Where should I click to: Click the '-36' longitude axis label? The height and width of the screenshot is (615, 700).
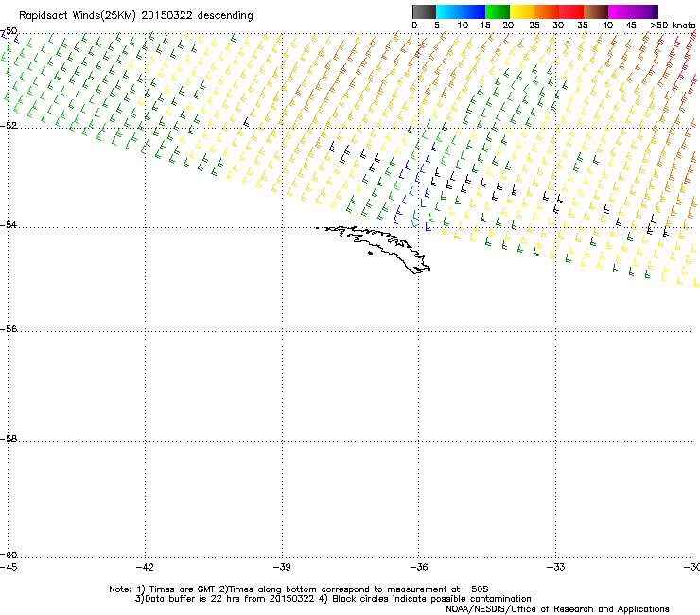coord(419,567)
